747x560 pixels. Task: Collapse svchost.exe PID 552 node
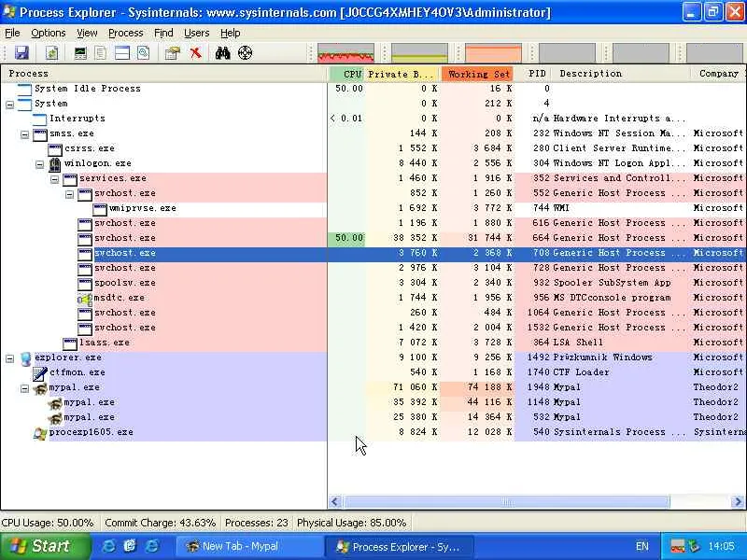click(69, 194)
